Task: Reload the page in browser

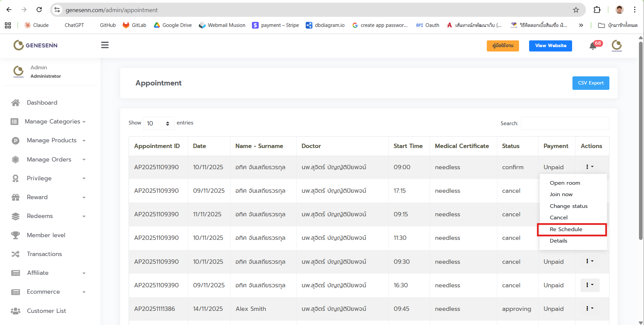Action: coord(39,10)
